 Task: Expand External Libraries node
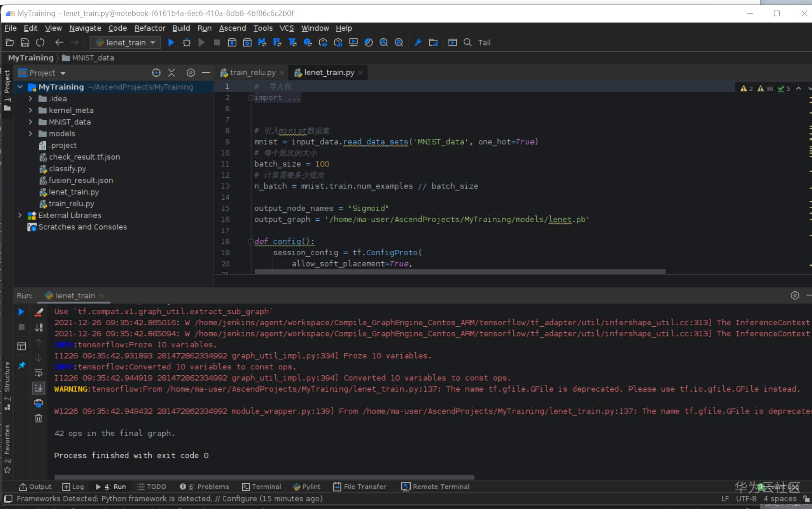click(x=20, y=215)
